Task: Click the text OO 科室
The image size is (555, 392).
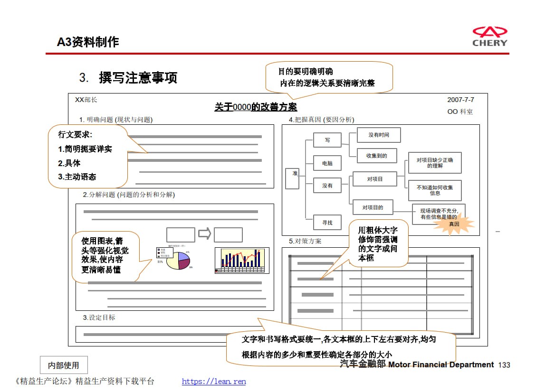Action: 460,112
